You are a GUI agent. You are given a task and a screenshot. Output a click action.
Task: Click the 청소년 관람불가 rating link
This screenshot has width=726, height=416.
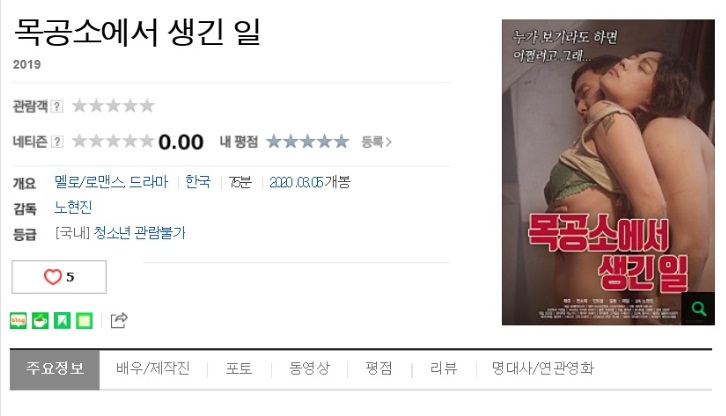click(139, 233)
